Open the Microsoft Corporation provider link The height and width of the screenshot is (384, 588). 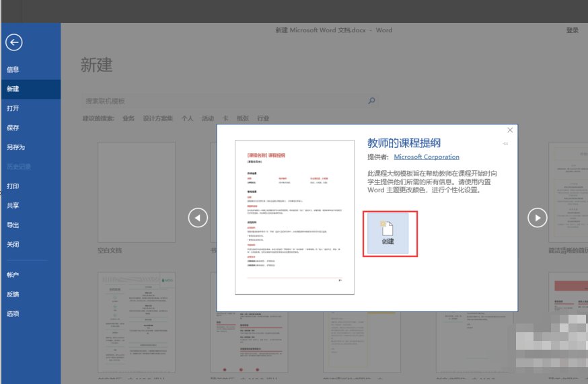[427, 157]
